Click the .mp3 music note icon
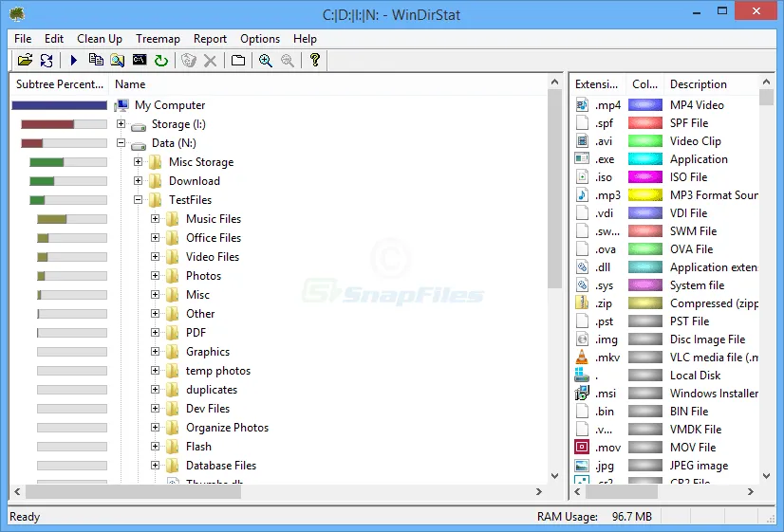Screen dimensions: 784x532 [582, 194]
